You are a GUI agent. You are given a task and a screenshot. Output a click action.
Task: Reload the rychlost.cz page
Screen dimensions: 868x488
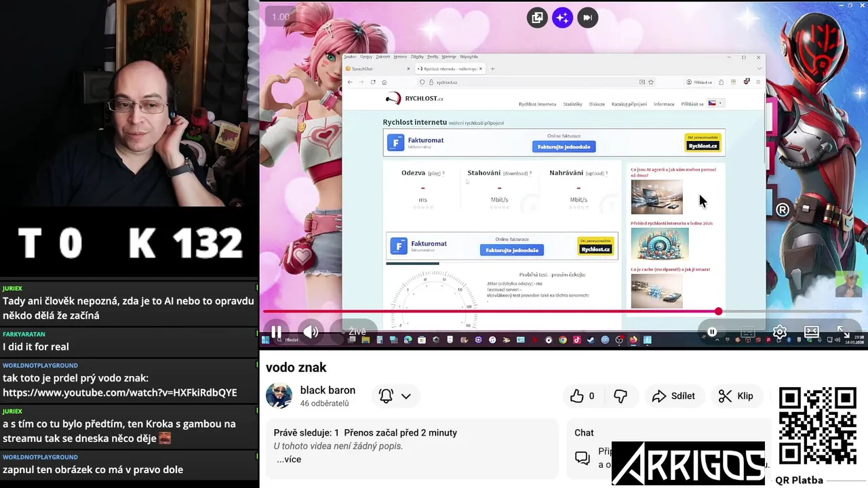(373, 82)
